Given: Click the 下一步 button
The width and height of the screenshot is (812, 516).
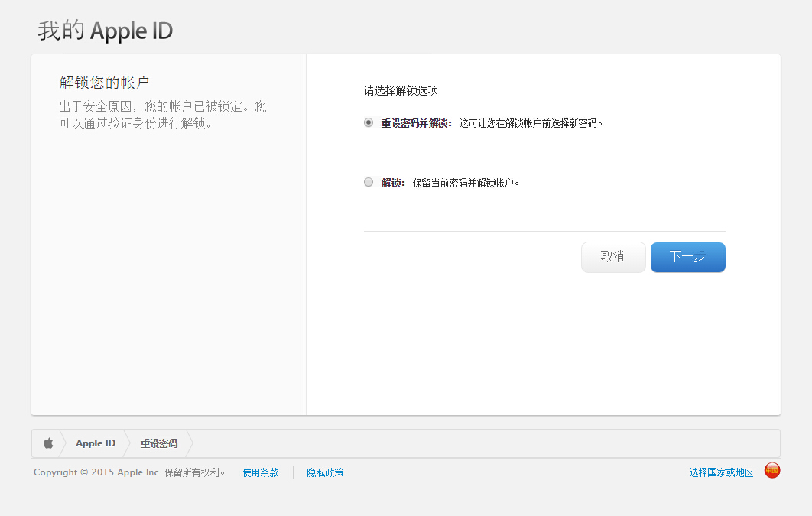Looking at the screenshot, I should pos(687,257).
